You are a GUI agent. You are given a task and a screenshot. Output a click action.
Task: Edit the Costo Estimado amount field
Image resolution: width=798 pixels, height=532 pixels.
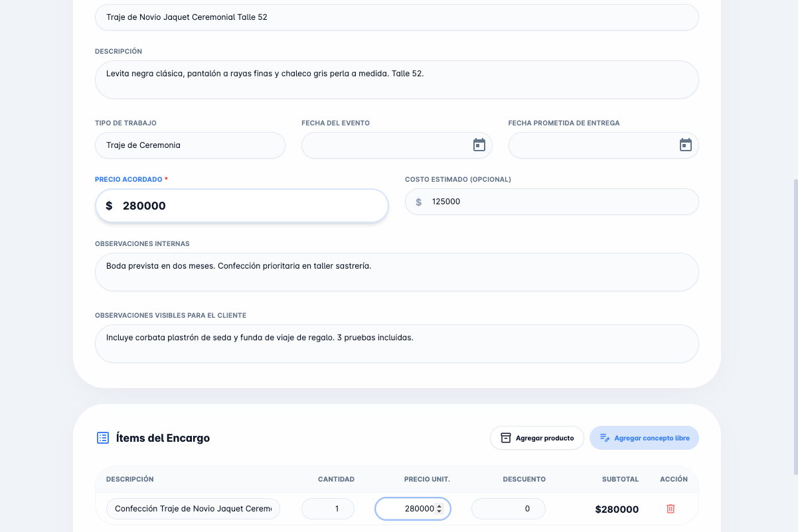pos(552,202)
